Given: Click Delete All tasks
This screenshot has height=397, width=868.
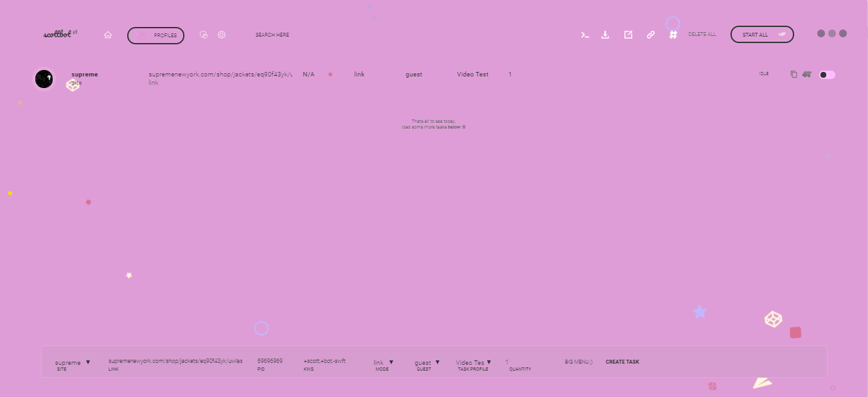Looking at the screenshot, I should click(x=702, y=35).
